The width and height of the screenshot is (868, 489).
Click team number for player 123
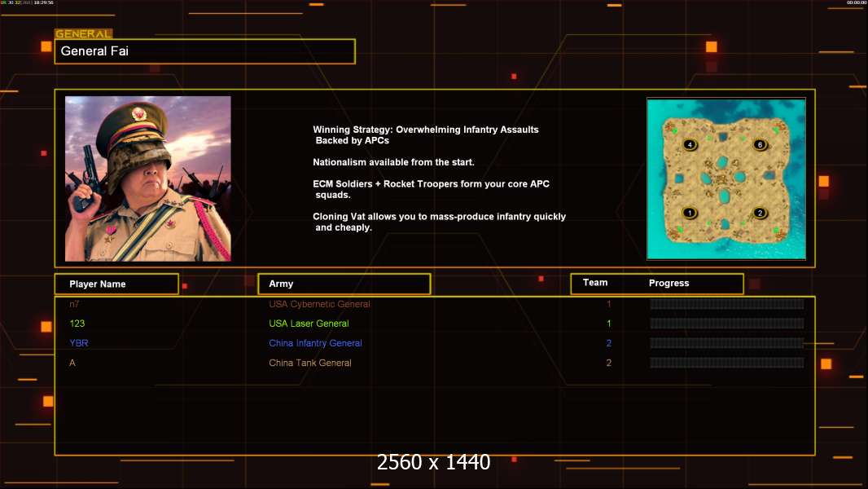(608, 324)
